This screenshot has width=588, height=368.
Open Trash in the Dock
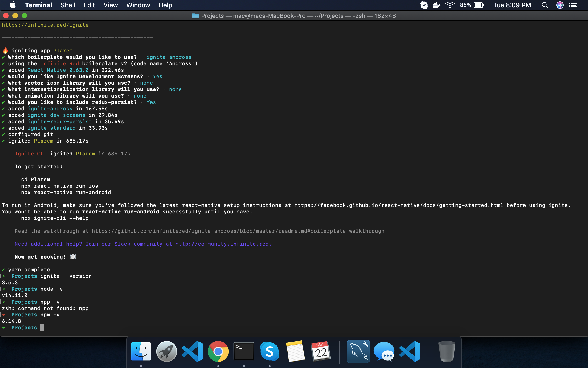[447, 351]
